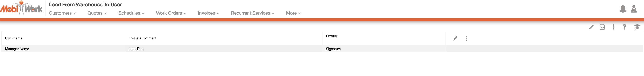Screen dimensions: 644x76
Task: Expand the Quotes dropdown
Action: pyautogui.click(x=97, y=13)
